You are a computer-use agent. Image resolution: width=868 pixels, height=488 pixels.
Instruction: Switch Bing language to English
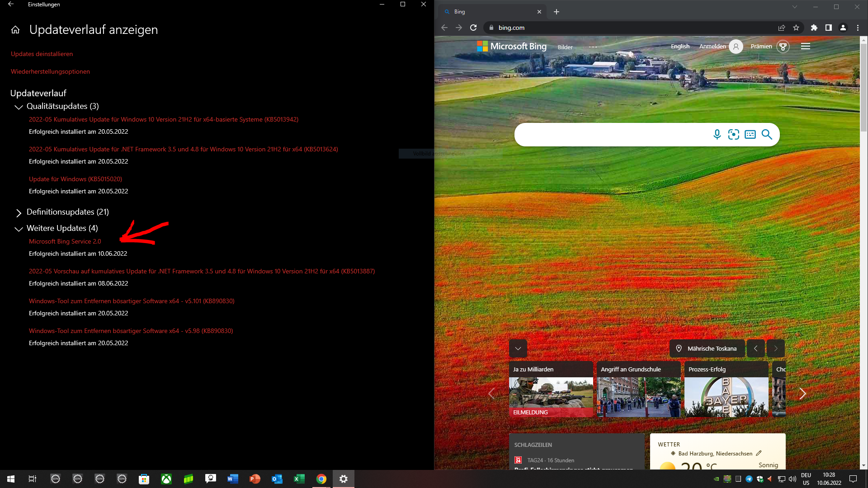[680, 47]
